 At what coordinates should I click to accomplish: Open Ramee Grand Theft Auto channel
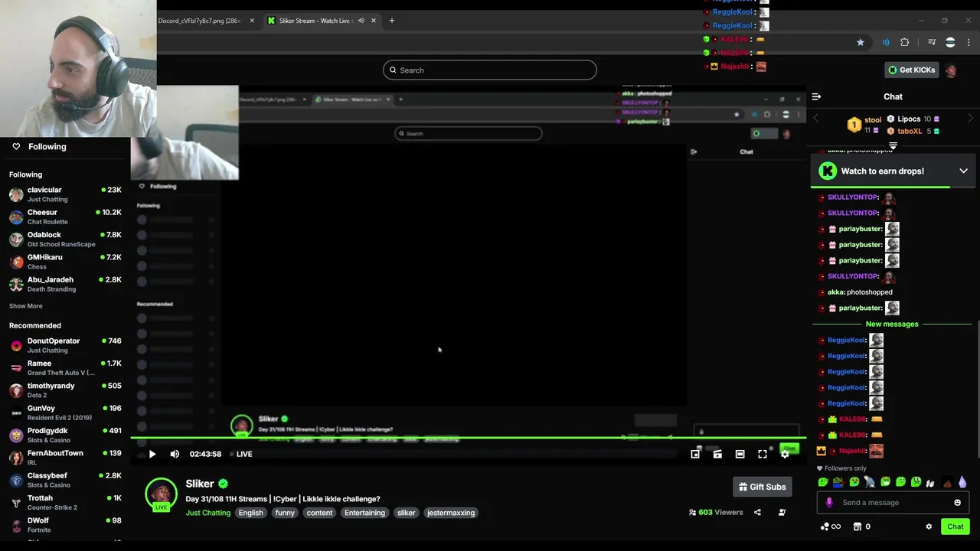(65, 368)
